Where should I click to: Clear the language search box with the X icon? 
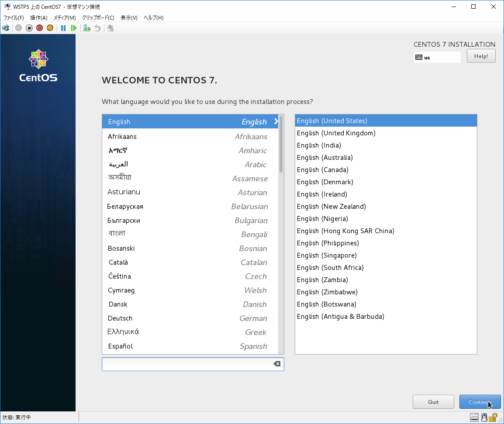[x=277, y=364]
